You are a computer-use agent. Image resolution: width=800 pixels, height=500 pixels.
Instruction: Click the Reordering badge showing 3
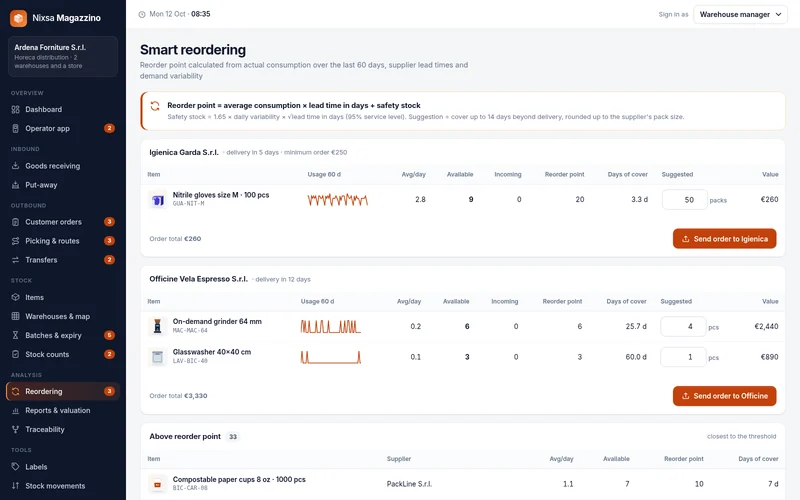click(x=109, y=391)
